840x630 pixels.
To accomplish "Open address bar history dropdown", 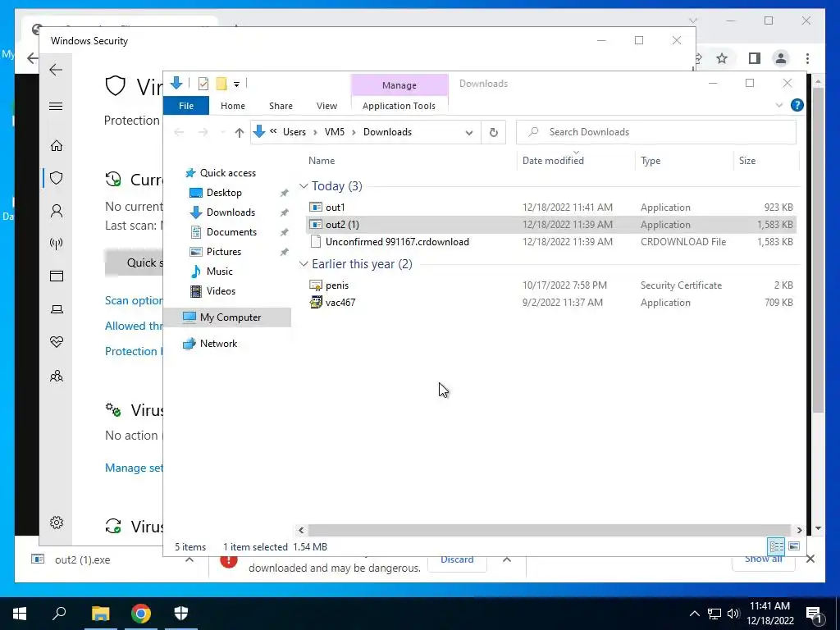I will pyautogui.click(x=468, y=132).
